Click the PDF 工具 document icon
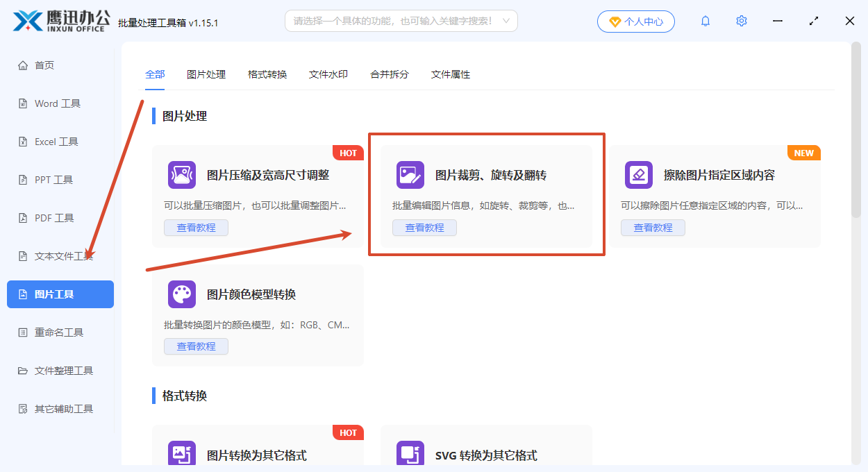Image resolution: width=868 pixels, height=472 pixels. [x=22, y=218]
